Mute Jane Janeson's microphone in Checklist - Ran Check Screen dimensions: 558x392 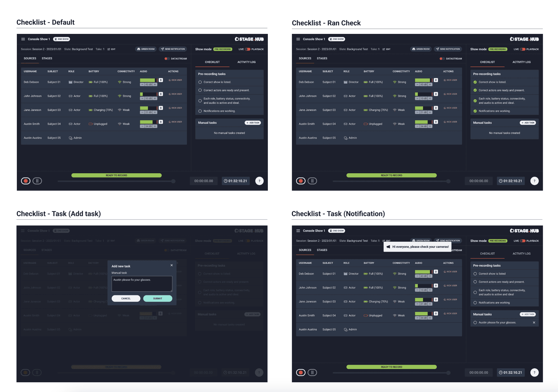(x=436, y=108)
